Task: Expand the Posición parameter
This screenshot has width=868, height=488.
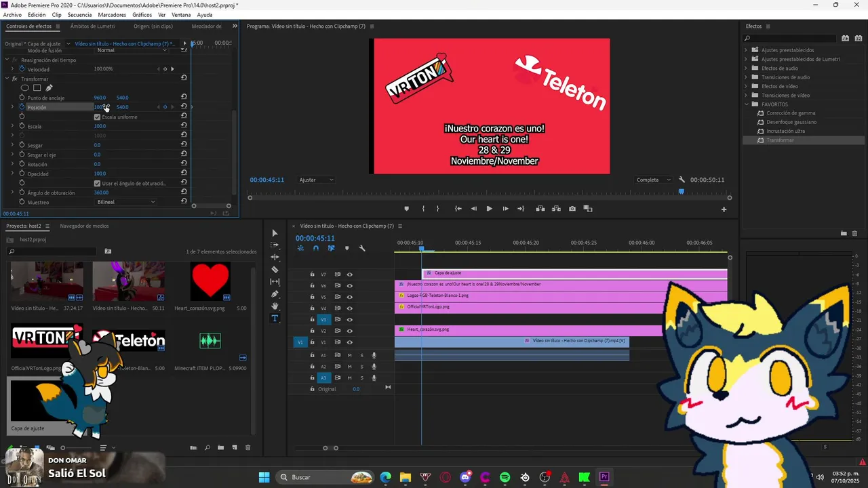Action: click(x=12, y=107)
